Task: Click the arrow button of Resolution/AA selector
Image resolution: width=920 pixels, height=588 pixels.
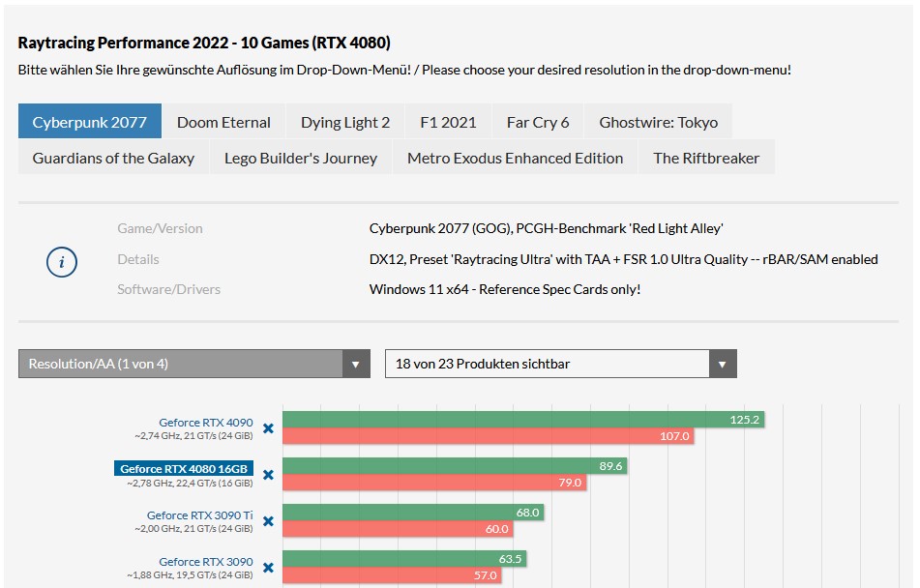Action: pyautogui.click(x=356, y=364)
